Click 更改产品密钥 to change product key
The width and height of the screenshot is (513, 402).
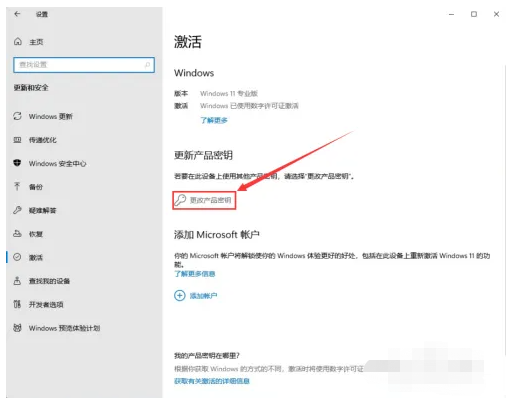click(204, 200)
